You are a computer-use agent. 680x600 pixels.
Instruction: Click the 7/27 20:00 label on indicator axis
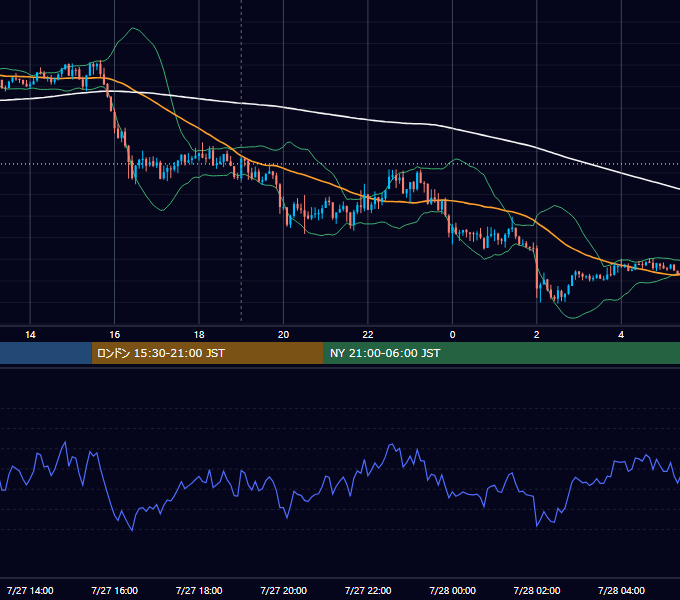tap(283, 590)
